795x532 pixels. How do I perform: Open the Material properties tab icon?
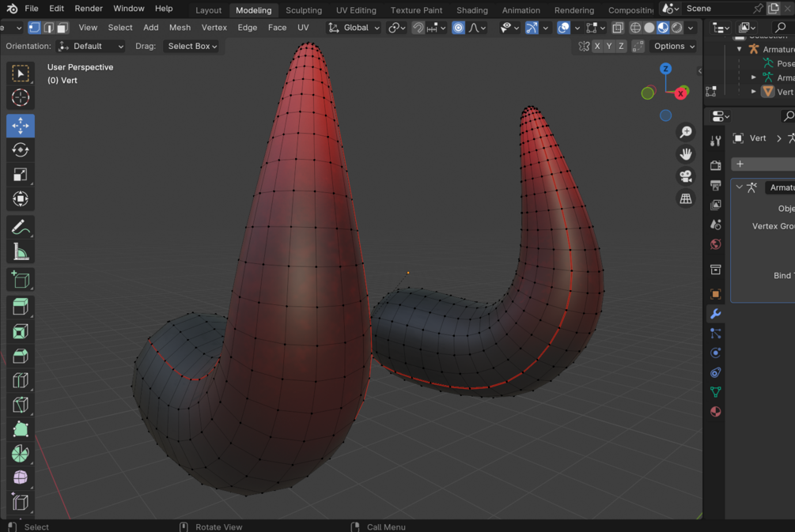pos(715,411)
